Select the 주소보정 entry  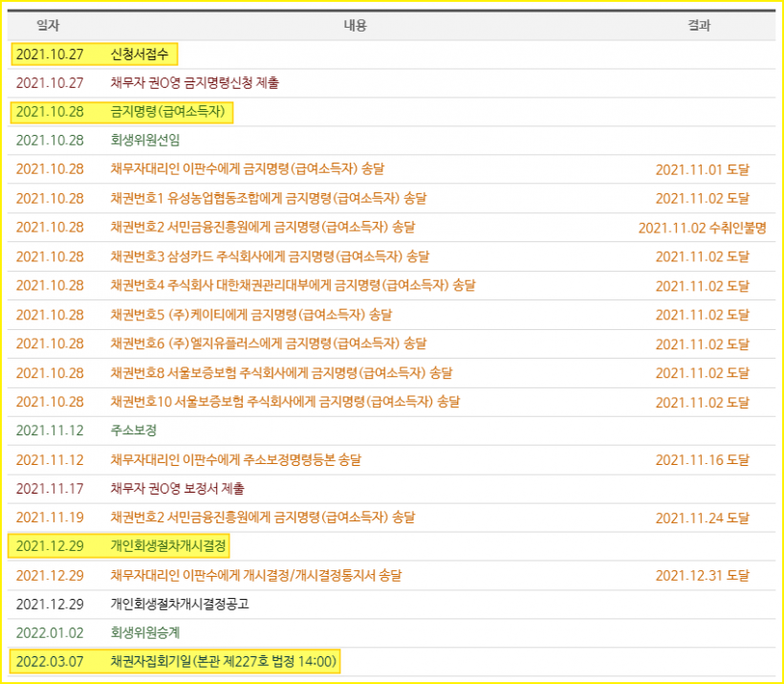coord(134,430)
